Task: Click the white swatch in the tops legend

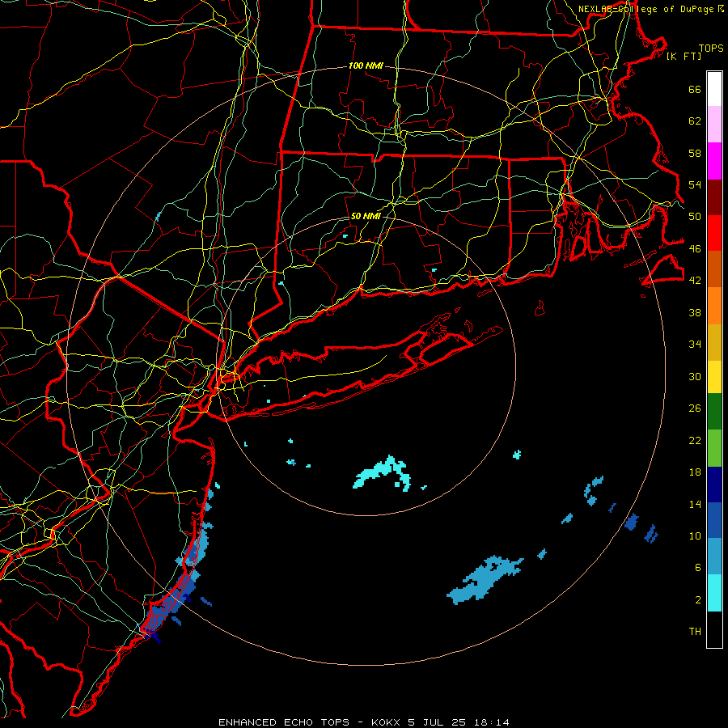Action: tap(714, 89)
